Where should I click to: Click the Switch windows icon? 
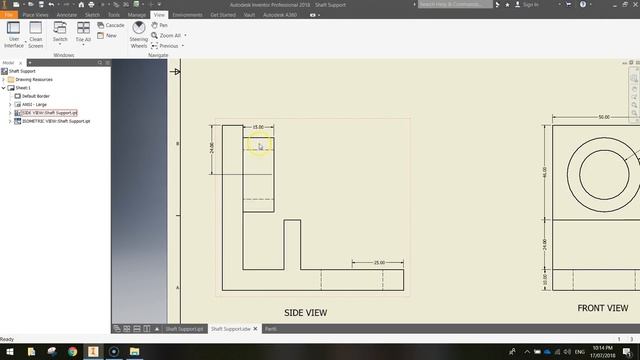[60, 29]
